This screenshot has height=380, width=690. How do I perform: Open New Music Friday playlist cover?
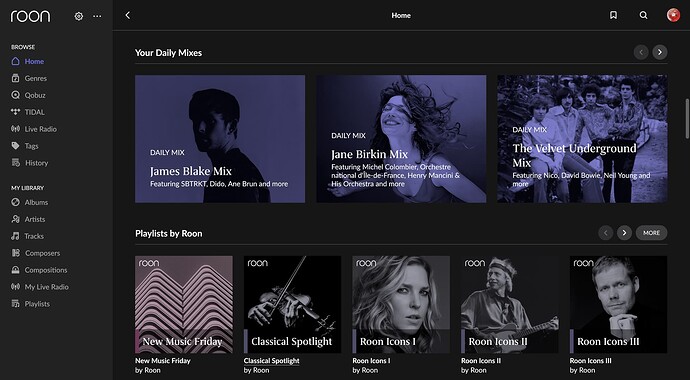pos(184,304)
